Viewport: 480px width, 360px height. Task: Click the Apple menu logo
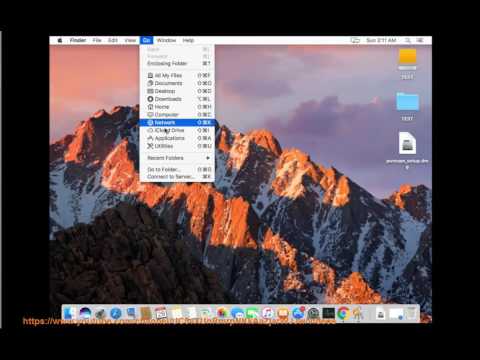(60, 40)
